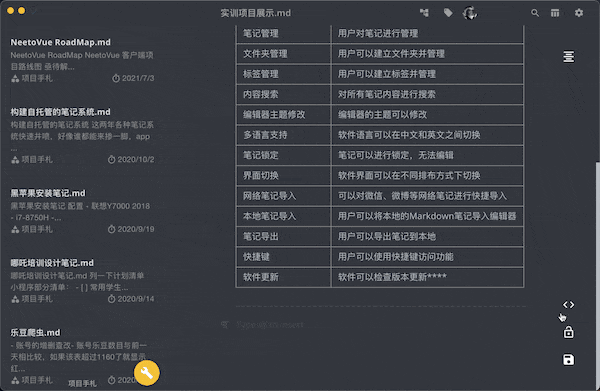Screen dimensions: 600x391
Task: Click the tag icon in header
Action: pos(448,13)
